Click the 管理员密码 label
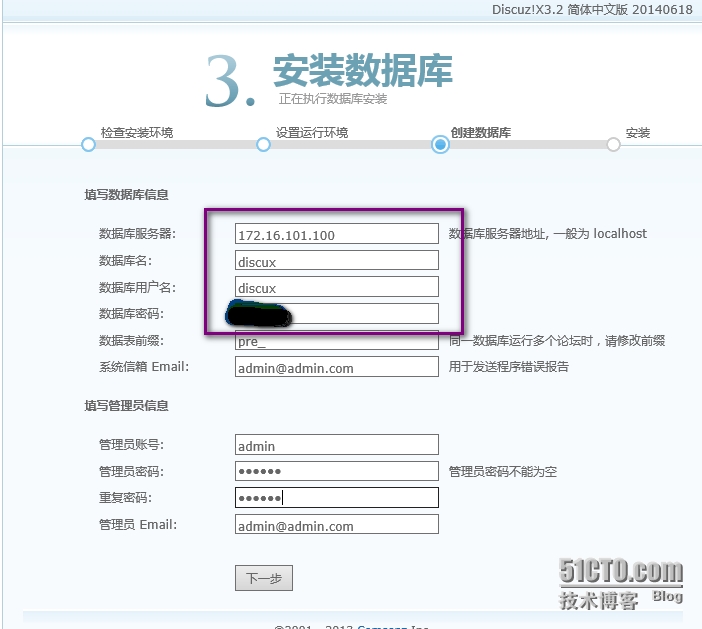The width and height of the screenshot is (702, 629). click(131, 471)
